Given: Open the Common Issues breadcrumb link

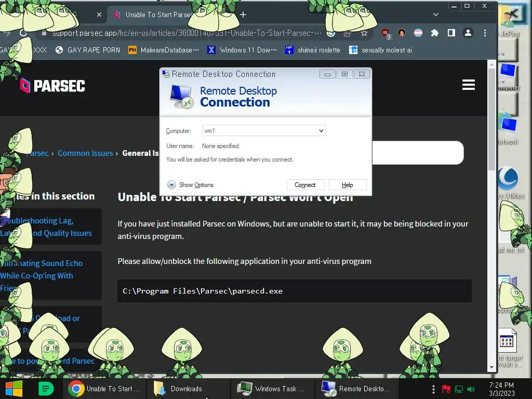Looking at the screenshot, I should click(85, 153).
